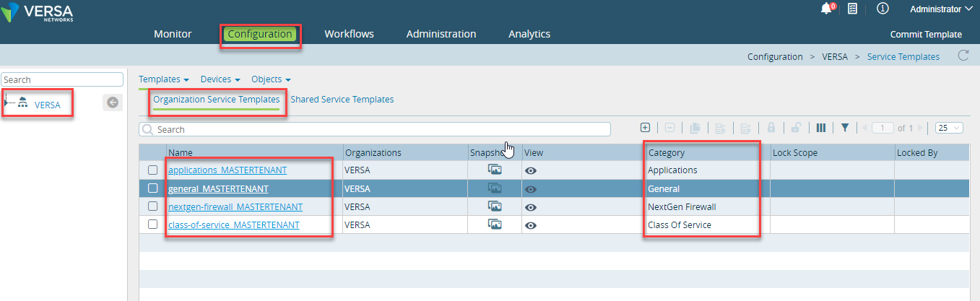Check the applications_MASTERTENANT row checkbox
The image size is (980, 301).
pos(152,170)
